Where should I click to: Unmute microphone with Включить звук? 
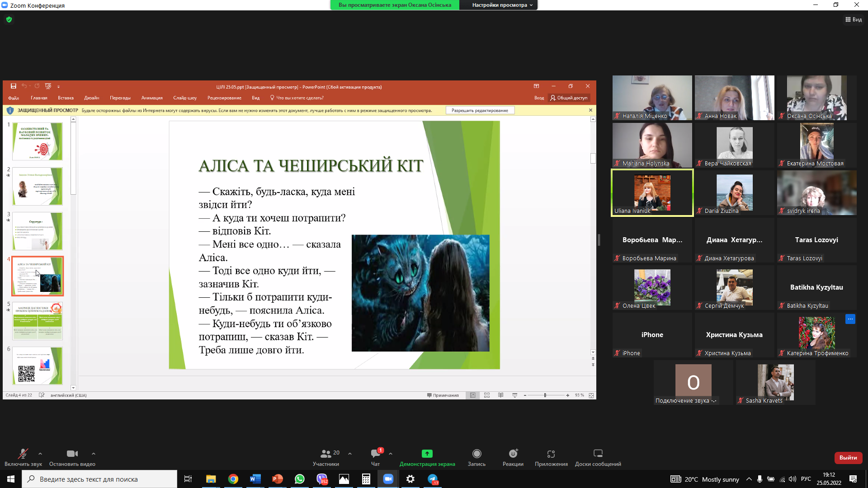[23, 454]
